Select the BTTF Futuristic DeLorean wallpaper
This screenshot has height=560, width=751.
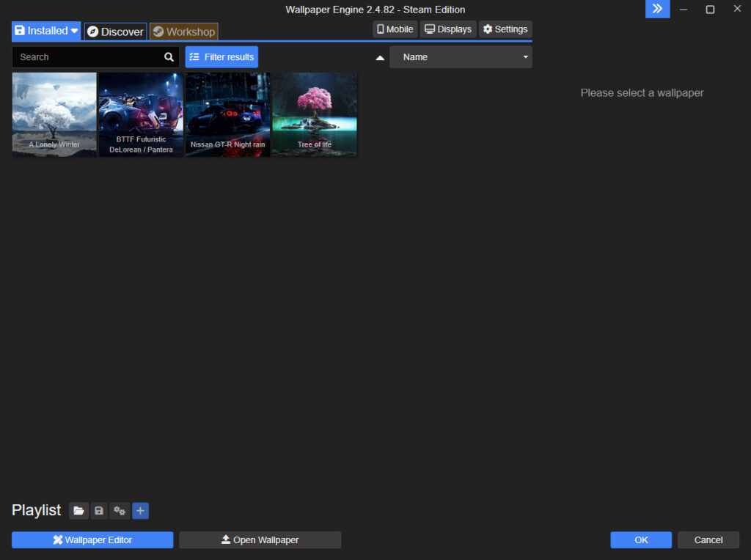(141, 114)
